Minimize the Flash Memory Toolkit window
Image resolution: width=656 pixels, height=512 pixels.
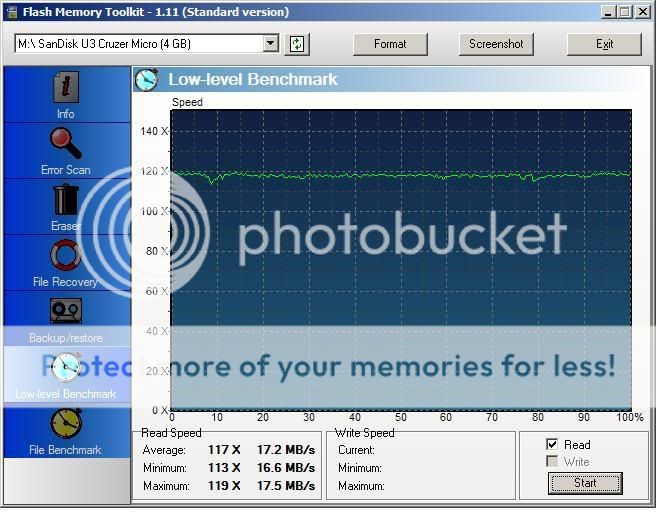click(x=608, y=12)
